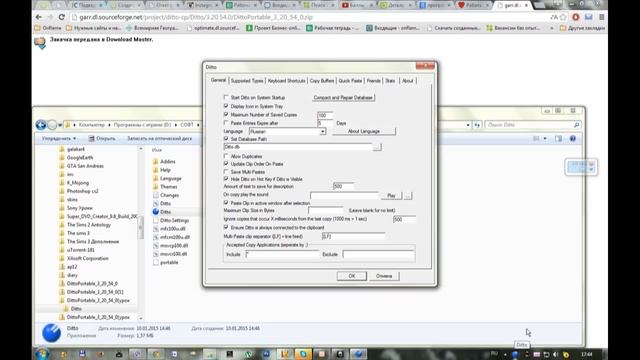Click the Отмена cancel button

coord(384,276)
